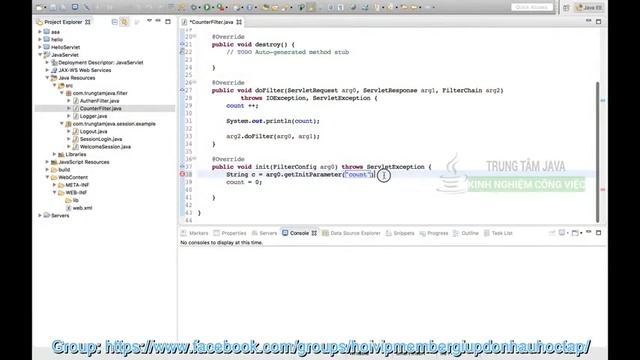Click the Save toolbar icon
The width and height of the screenshot is (640, 360).
pos(53,7)
